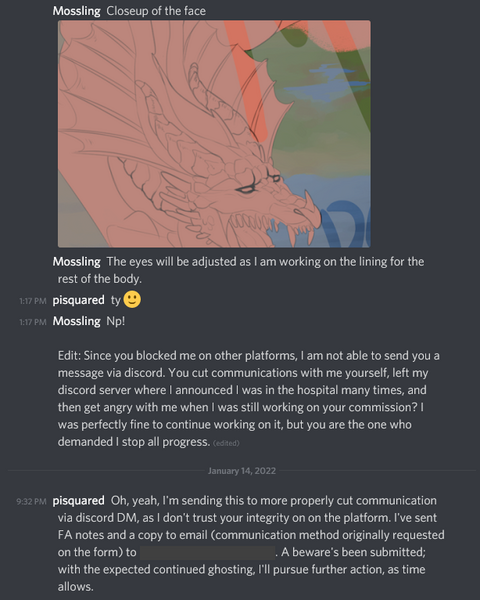Click the 'Np!' message text
Image resolution: width=480 pixels, height=600 pixels.
point(116,321)
